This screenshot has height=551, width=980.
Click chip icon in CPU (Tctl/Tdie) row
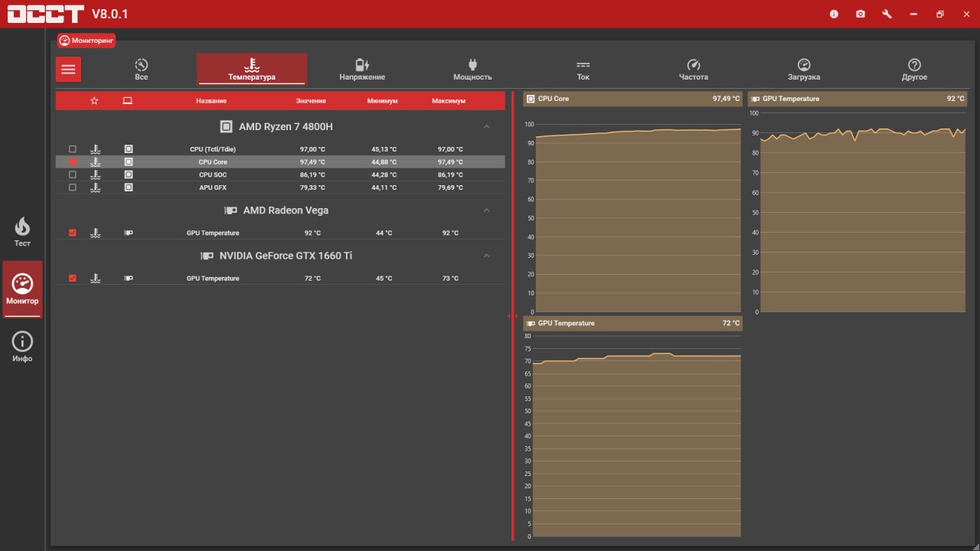coord(129,149)
